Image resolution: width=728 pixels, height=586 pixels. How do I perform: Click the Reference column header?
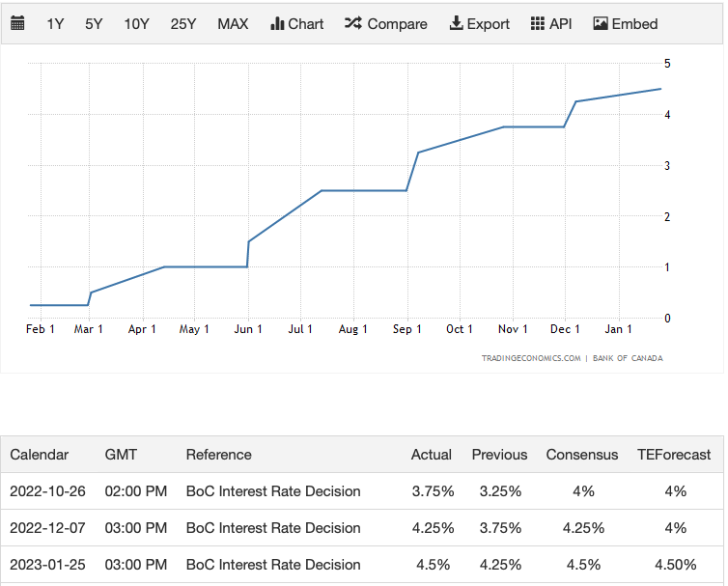pyautogui.click(x=218, y=454)
